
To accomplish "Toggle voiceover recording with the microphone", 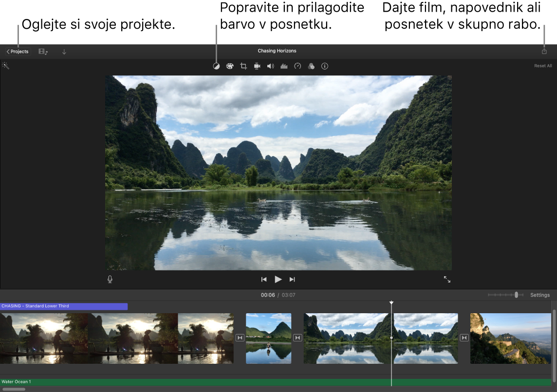I will pos(110,279).
